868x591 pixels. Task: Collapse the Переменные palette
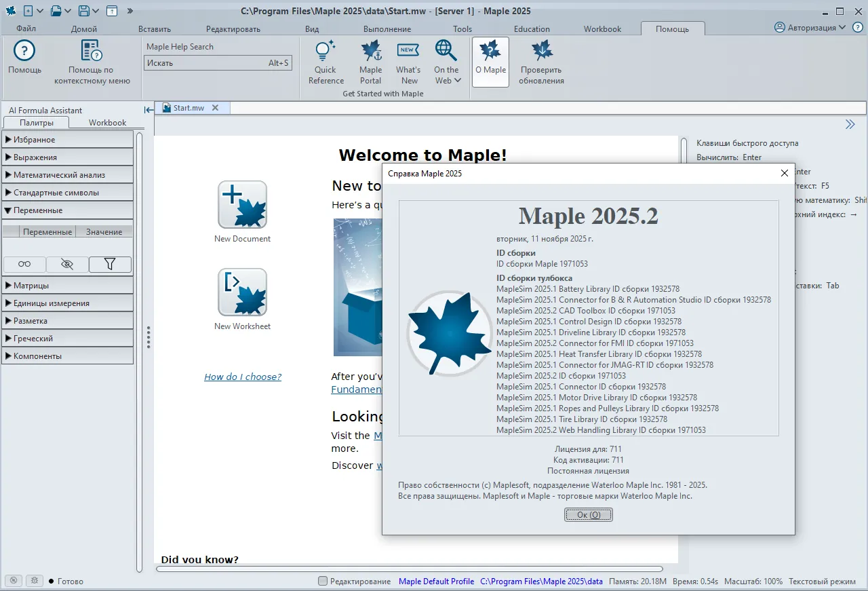68,210
